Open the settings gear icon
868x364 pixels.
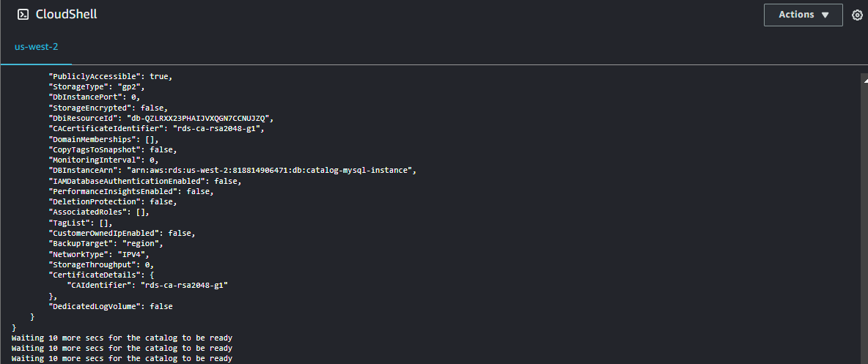857,15
